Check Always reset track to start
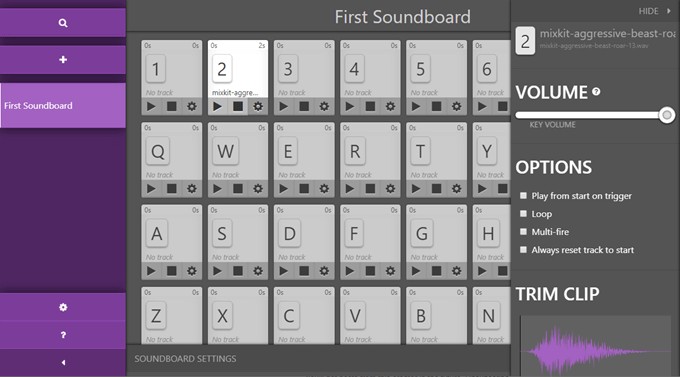 523,250
